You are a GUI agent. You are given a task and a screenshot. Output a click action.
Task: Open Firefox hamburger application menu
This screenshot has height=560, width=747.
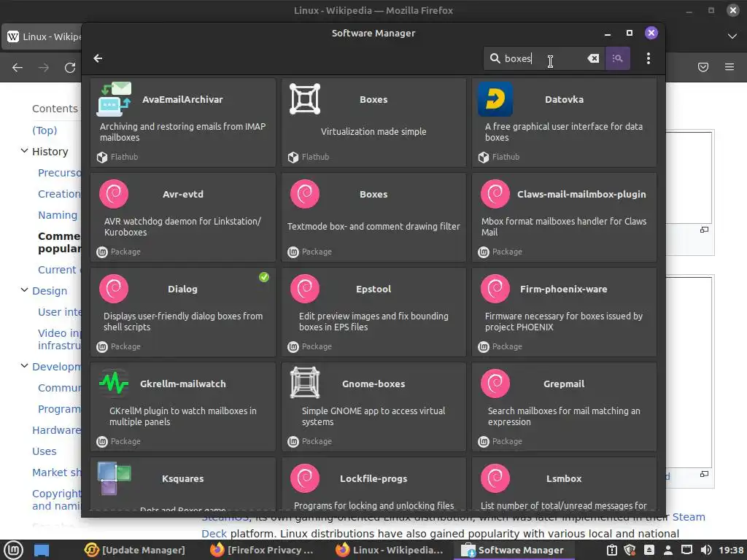pos(729,67)
